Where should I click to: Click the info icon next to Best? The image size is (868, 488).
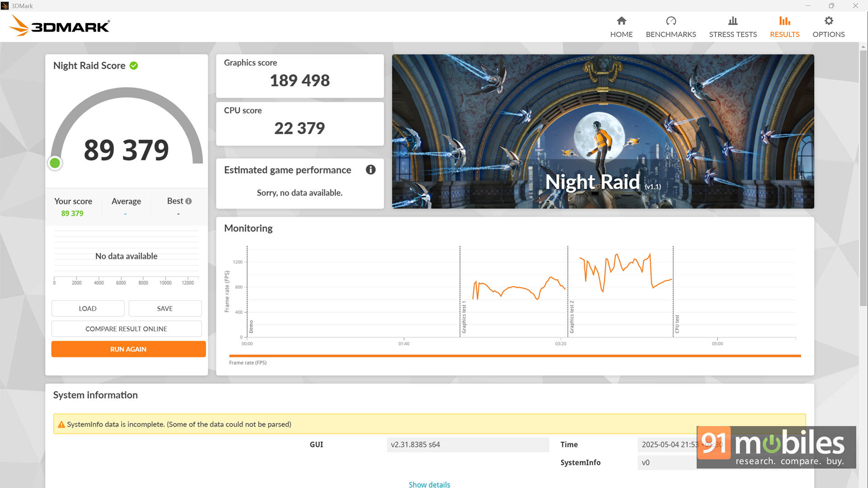pyautogui.click(x=189, y=201)
